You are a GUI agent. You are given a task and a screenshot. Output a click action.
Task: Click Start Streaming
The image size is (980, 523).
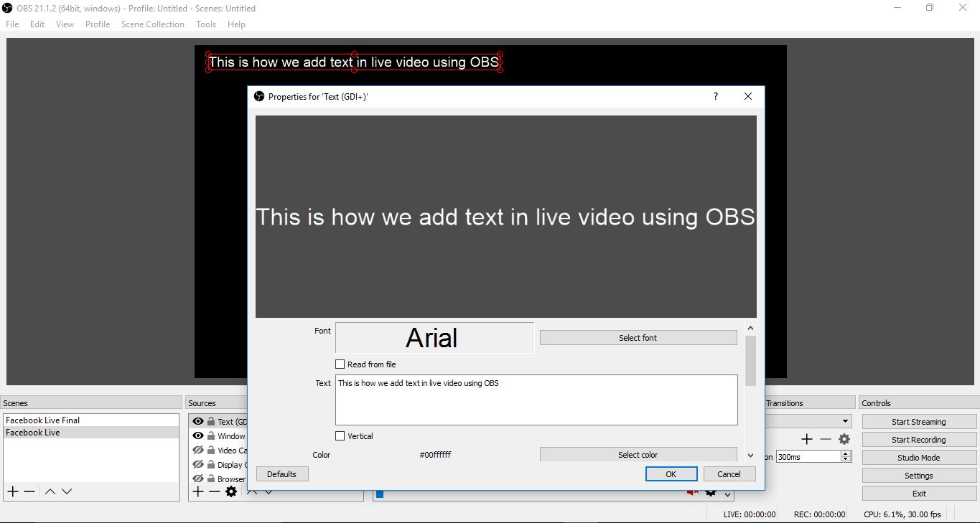pyautogui.click(x=919, y=422)
